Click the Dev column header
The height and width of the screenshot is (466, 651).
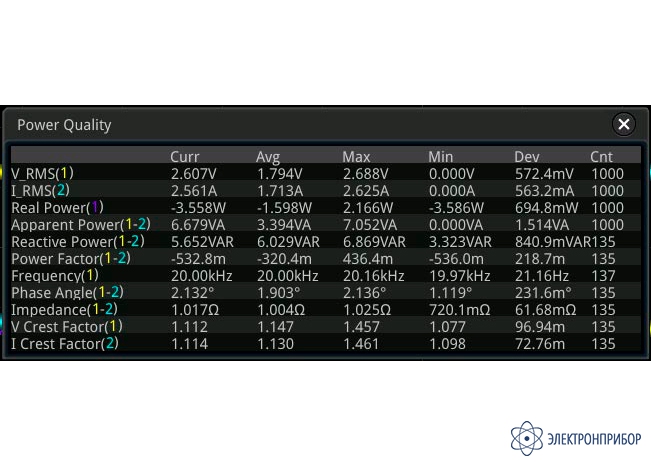[x=527, y=157]
